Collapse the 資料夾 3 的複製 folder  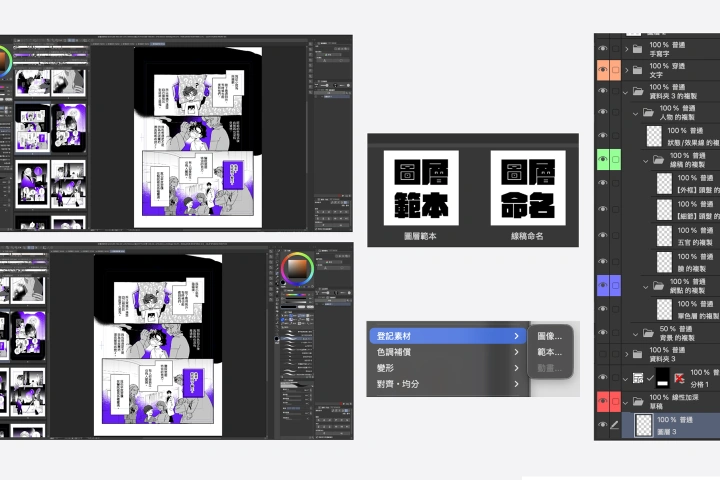click(625, 92)
